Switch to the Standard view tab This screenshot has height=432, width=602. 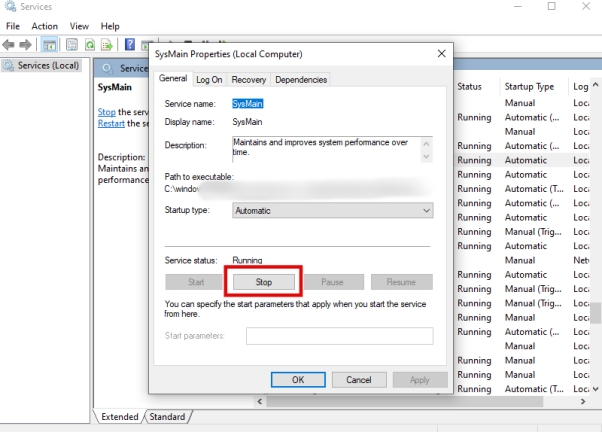click(167, 417)
